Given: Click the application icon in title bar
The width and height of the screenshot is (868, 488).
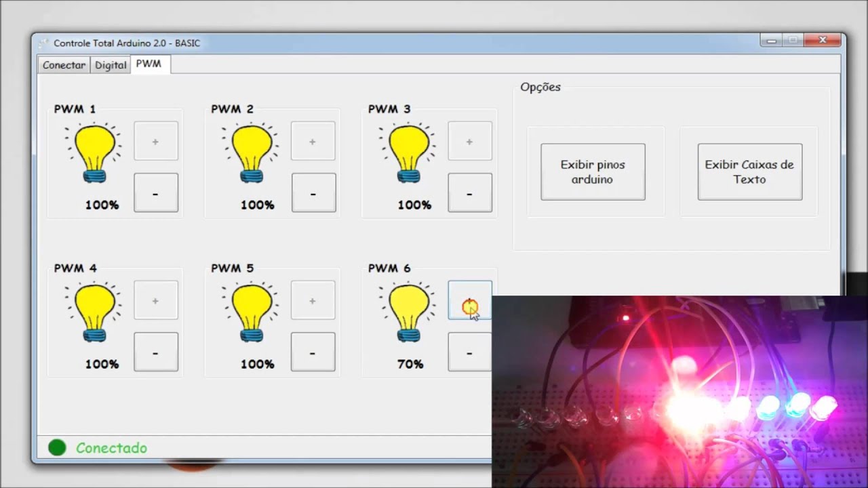Looking at the screenshot, I should pos(43,43).
